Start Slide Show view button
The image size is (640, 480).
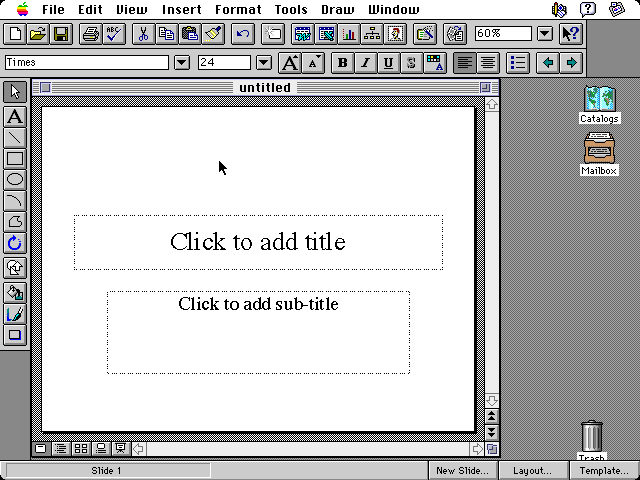(x=121, y=449)
